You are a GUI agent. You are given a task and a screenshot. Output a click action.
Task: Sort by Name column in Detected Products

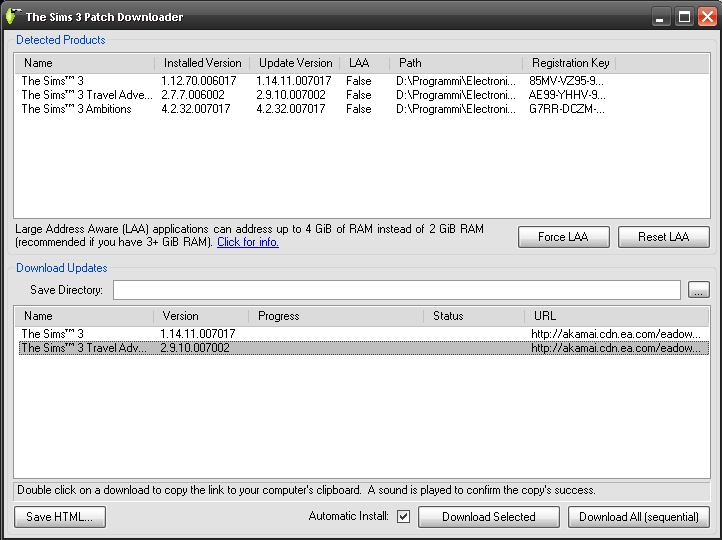point(84,63)
